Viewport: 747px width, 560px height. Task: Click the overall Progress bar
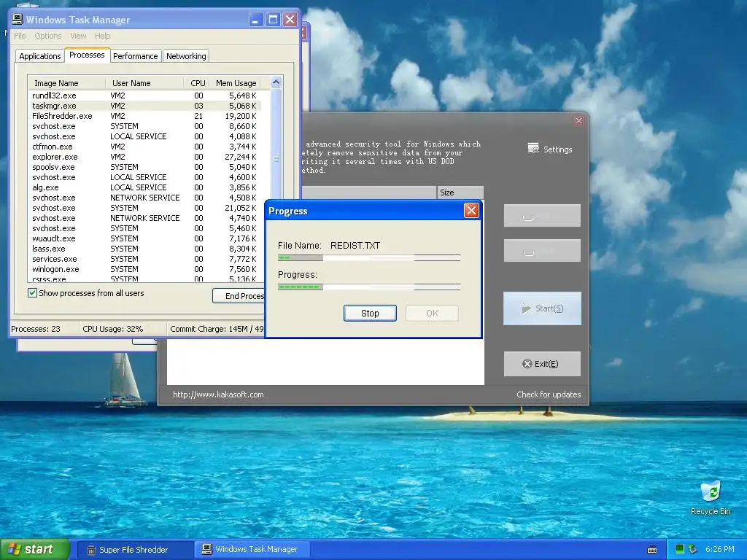(368, 287)
